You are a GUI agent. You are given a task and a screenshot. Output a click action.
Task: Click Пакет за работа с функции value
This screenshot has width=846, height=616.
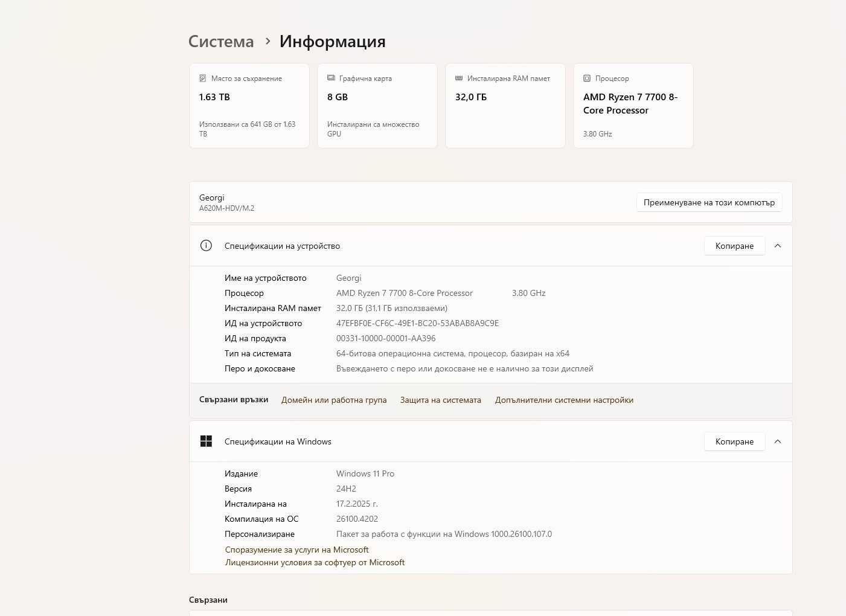444,534
